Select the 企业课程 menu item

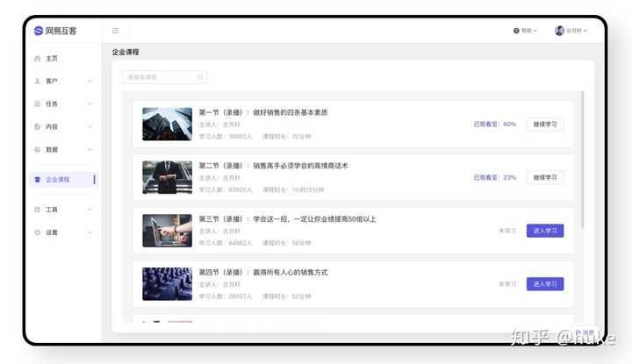point(64,179)
